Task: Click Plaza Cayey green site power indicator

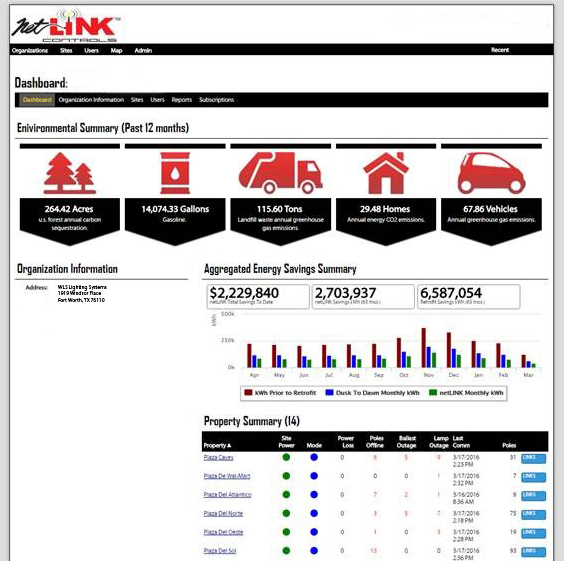Action: click(x=286, y=457)
